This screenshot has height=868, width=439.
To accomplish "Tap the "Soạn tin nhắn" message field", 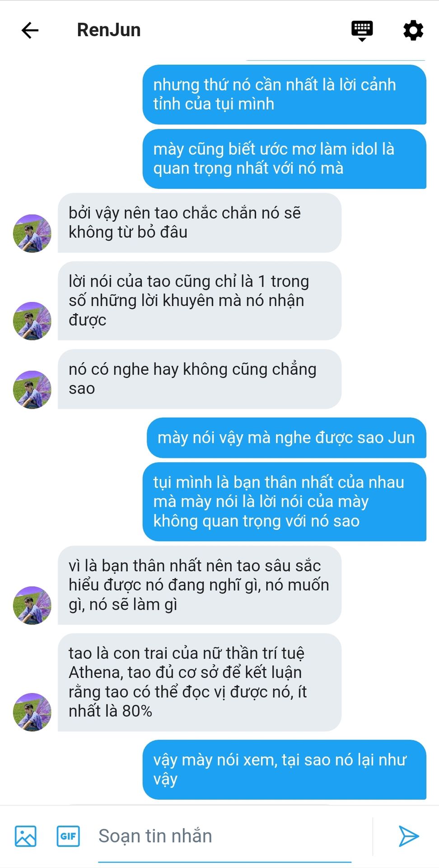I will click(225, 836).
